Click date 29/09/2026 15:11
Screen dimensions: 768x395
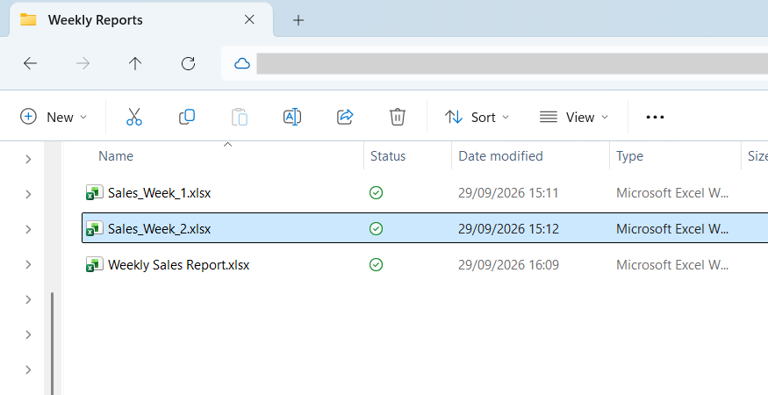tap(508, 193)
